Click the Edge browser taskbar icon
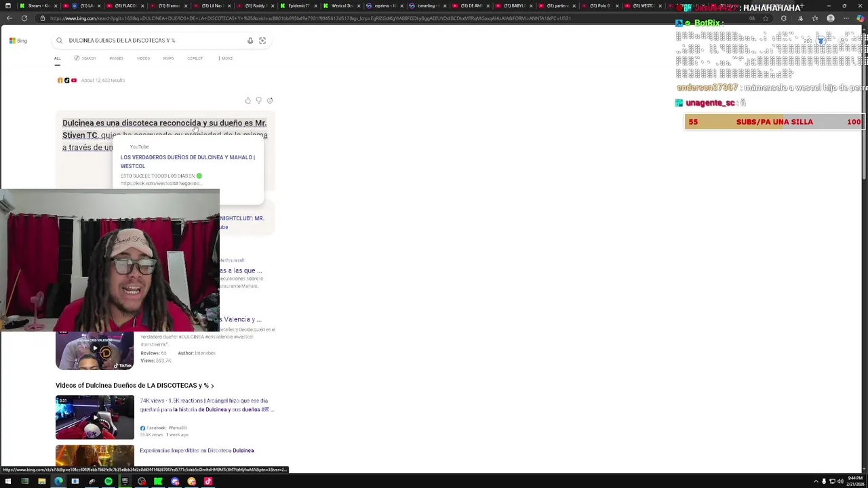The width and height of the screenshot is (868, 488). [x=58, y=481]
